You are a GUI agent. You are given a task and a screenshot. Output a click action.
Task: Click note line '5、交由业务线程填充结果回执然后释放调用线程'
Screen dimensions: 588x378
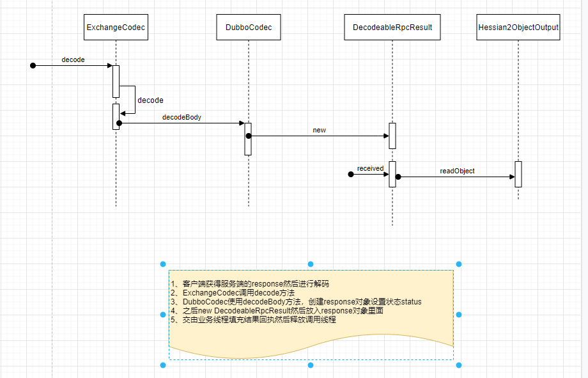click(x=253, y=320)
